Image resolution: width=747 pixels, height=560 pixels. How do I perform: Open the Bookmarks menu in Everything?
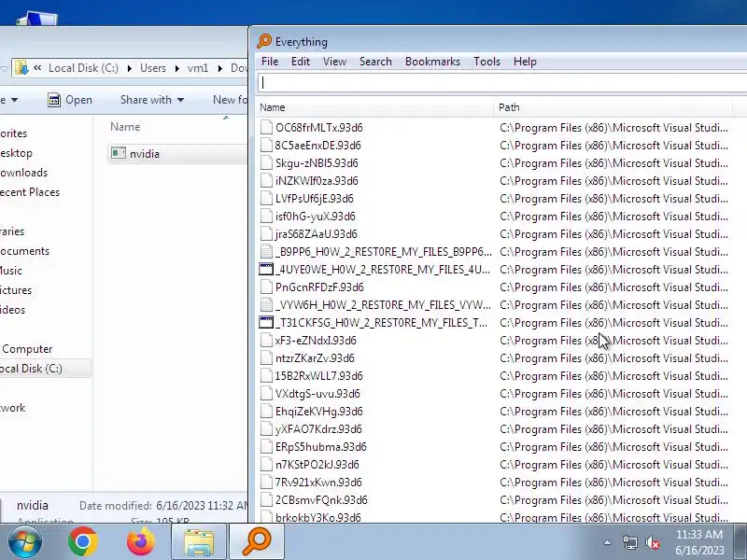(432, 62)
